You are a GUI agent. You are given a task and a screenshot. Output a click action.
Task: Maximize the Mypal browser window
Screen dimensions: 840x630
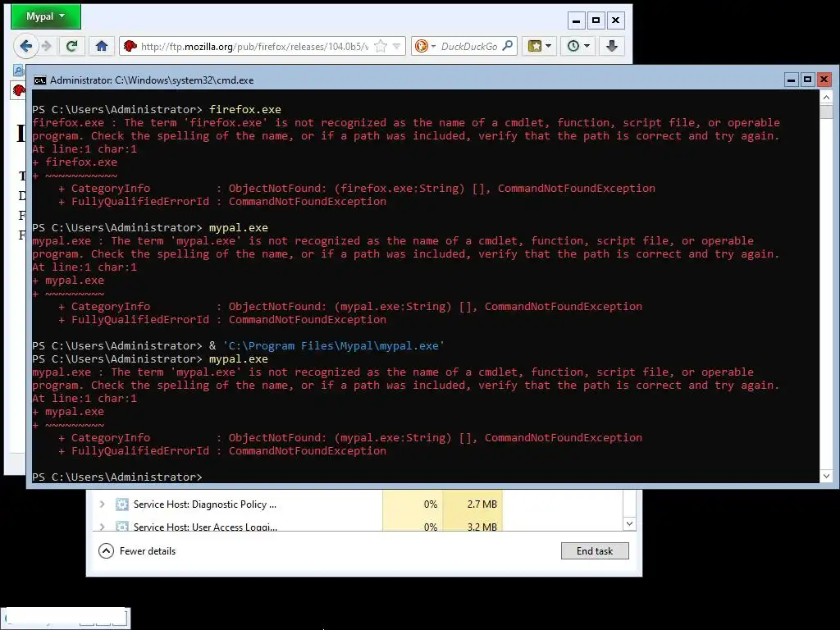[596, 21]
